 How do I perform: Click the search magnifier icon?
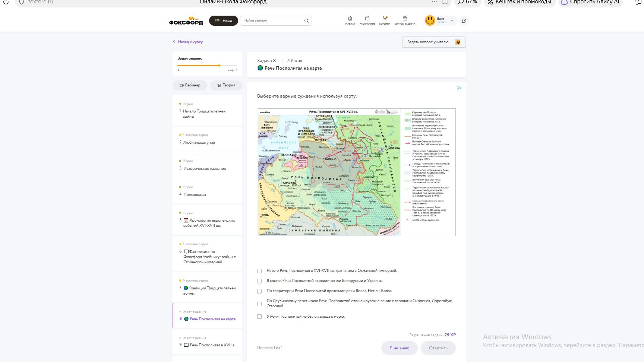coord(306,21)
